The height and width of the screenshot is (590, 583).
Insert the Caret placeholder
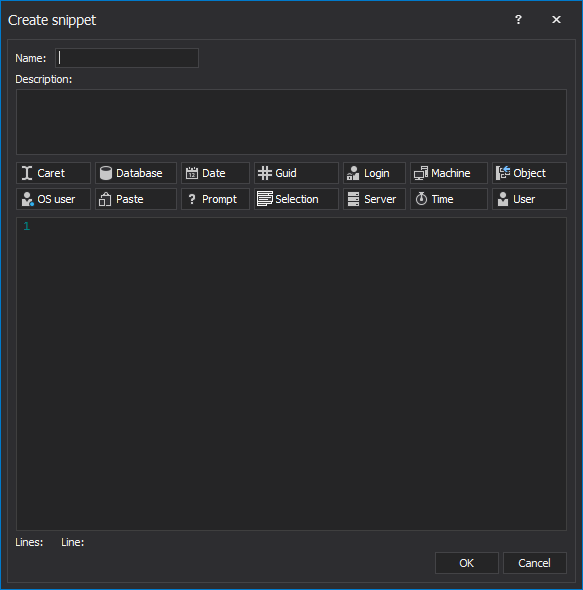pos(53,173)
